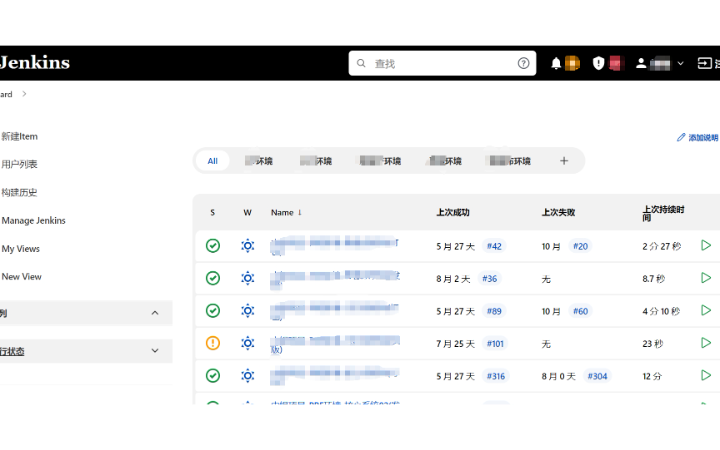Open the security shield warning icon
The width and height of the screenshot is (720, 450).
598,63
